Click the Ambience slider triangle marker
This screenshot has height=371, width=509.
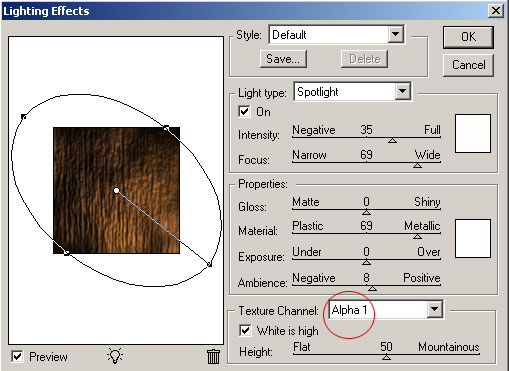372,288
